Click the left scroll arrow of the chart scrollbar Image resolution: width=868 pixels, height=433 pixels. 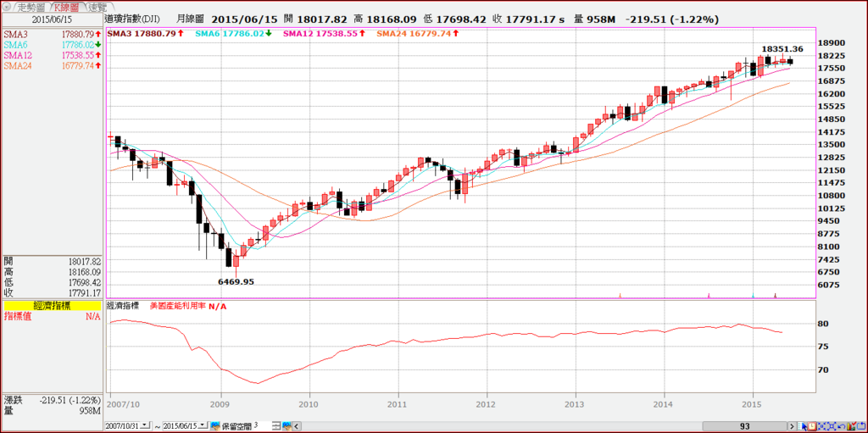[296, 426]
